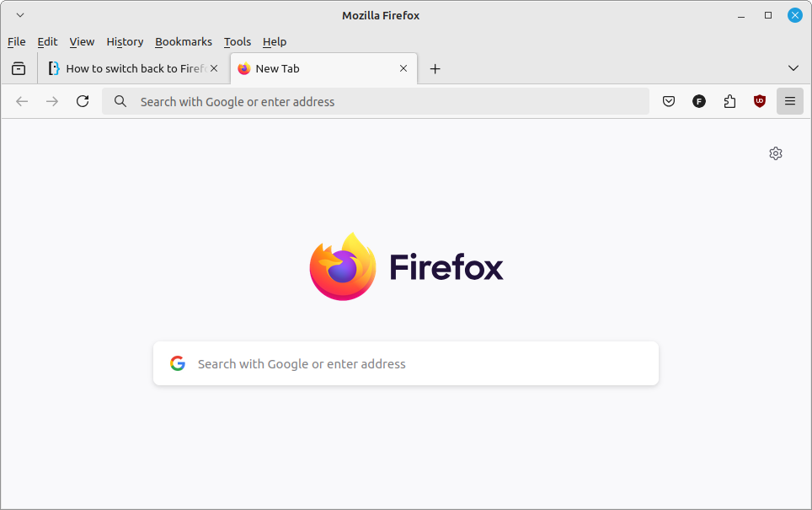The image size is (812, 510).
Task: Add a new tab with plus button
Action: [435, 68]
